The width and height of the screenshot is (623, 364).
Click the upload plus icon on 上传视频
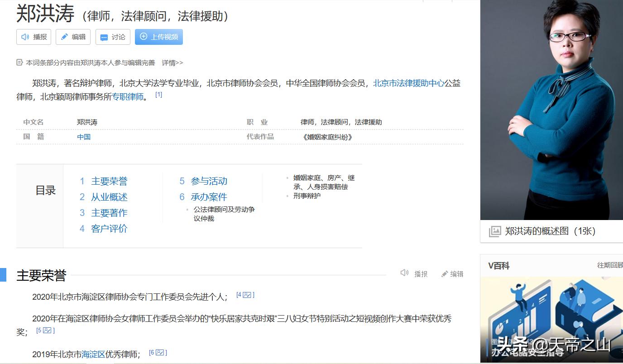[144, 37]
